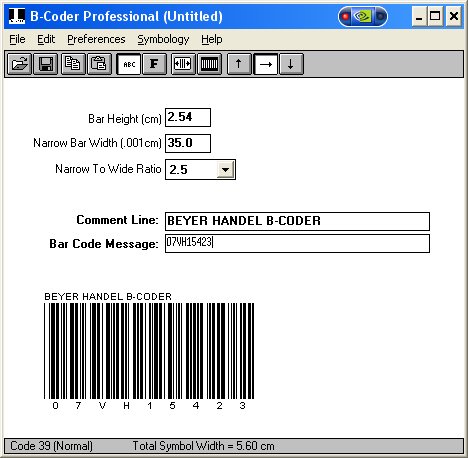Open font settings with the F icon
Screen dimensions: 468x458
click(155, 64)
